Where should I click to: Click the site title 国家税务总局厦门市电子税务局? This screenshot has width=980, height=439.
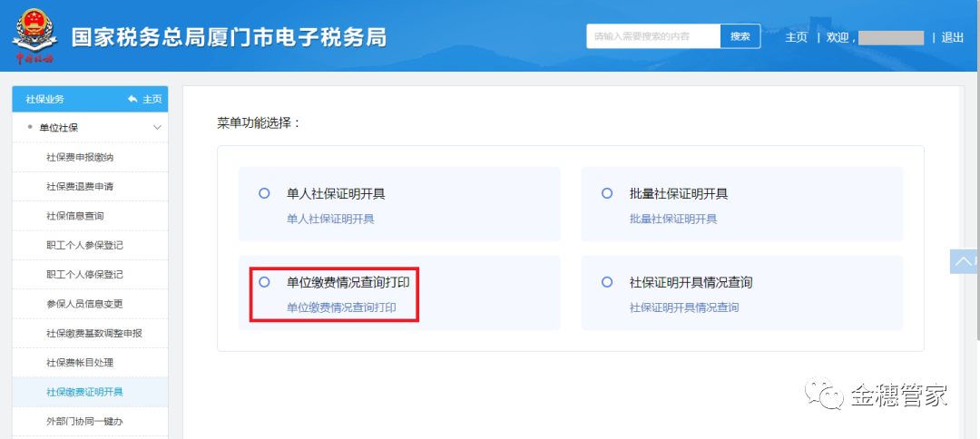coord(229,37)
